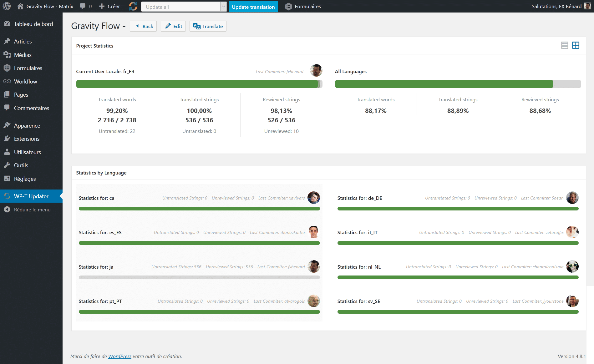Click xavivars avatar in ca row

tap(314, 198)
